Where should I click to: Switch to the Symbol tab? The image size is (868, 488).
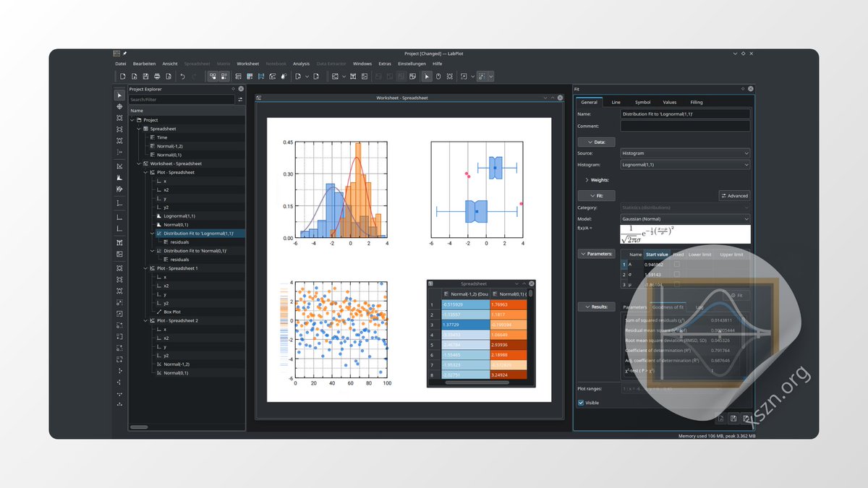[x=642, y=103]
